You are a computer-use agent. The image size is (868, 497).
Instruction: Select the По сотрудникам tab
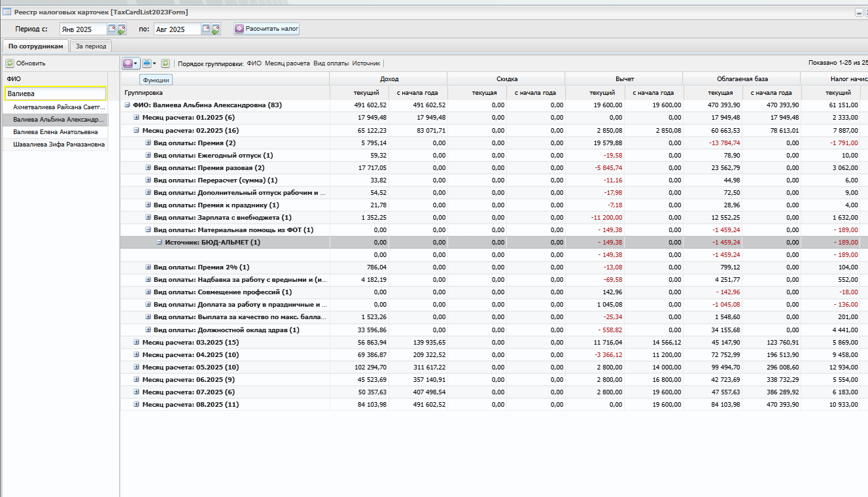35,46
